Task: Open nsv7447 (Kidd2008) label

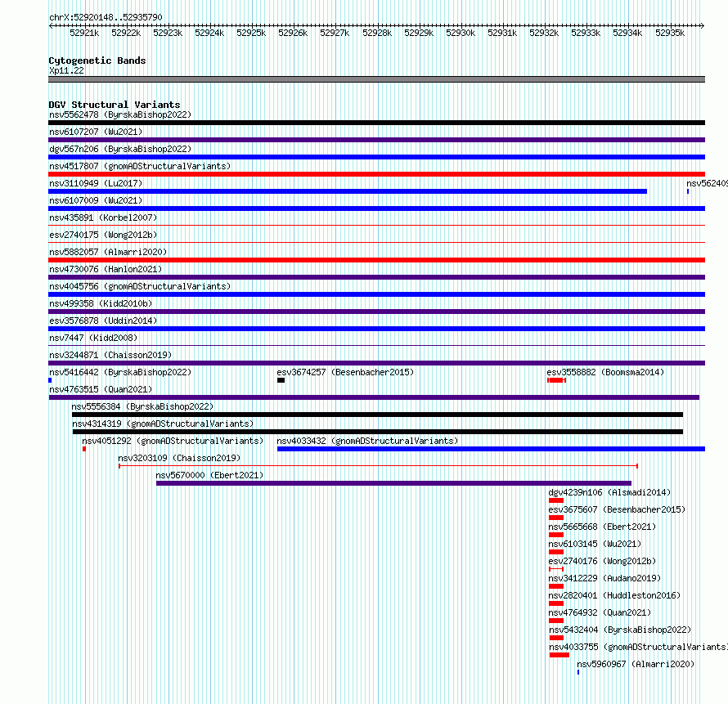Action: (x=93, y=338)
